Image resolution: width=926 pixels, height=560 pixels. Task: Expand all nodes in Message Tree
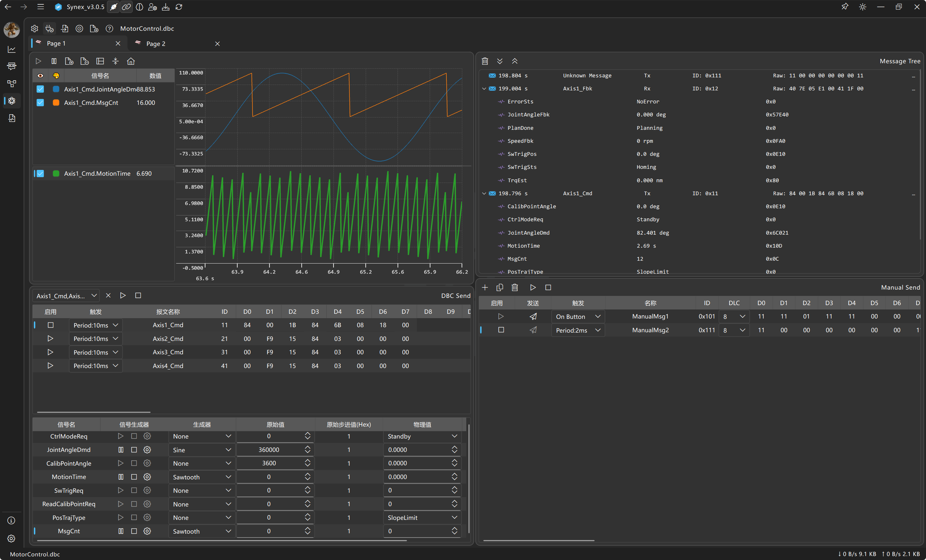pos(500,61)
